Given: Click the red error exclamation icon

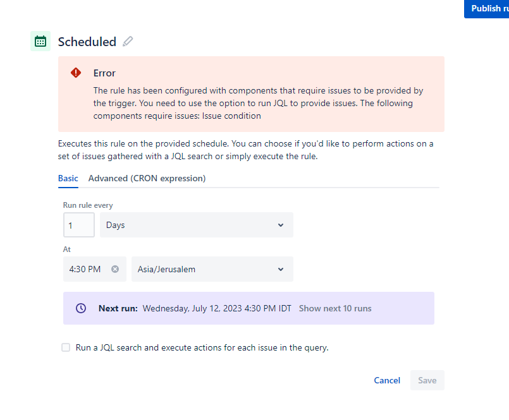Looking at the screenshot, I should click(75, 73).
